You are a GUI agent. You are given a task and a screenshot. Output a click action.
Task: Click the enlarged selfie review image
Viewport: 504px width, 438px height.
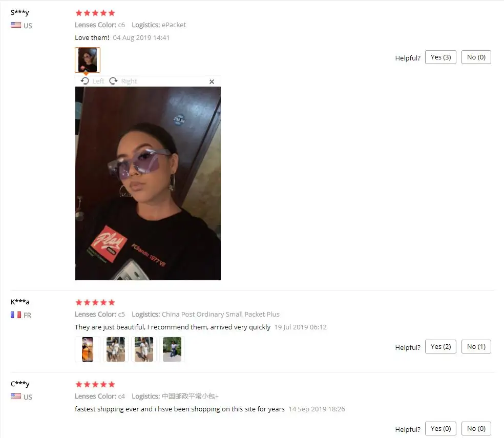[x=148, y=183]
